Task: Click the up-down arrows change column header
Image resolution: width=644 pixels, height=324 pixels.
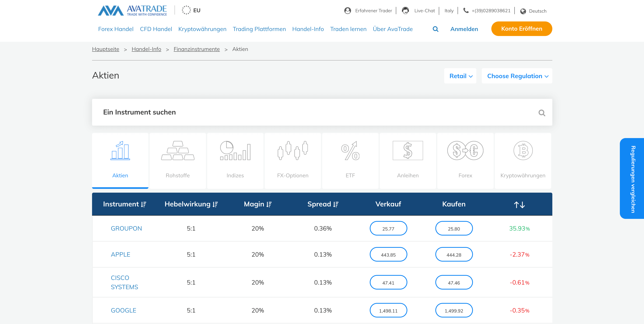Action: coord(519,205)
